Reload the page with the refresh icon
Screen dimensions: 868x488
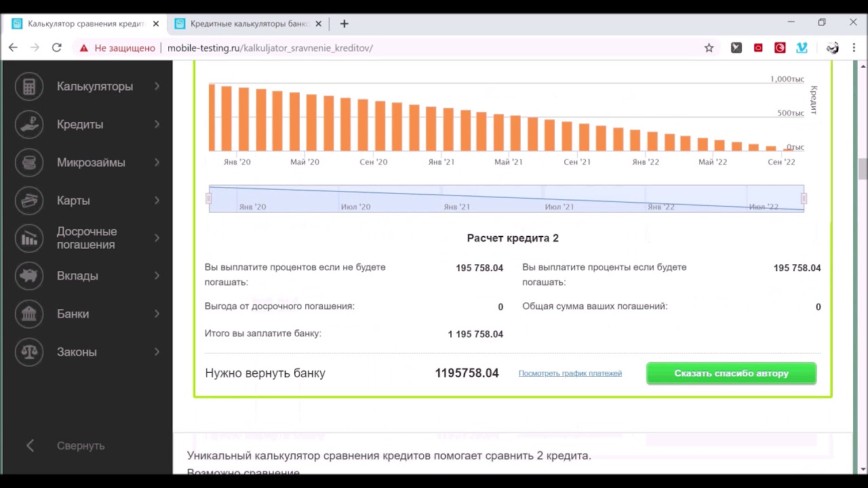(57, 47)
